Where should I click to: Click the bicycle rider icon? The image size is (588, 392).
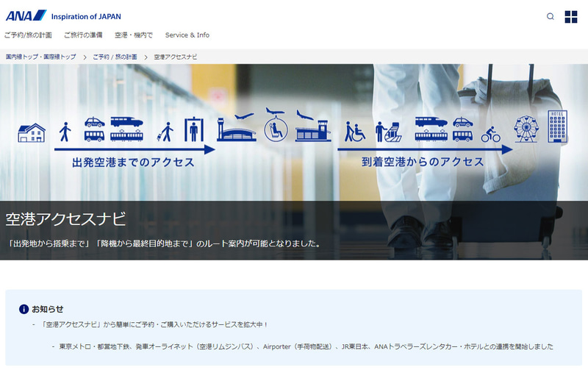491,135
